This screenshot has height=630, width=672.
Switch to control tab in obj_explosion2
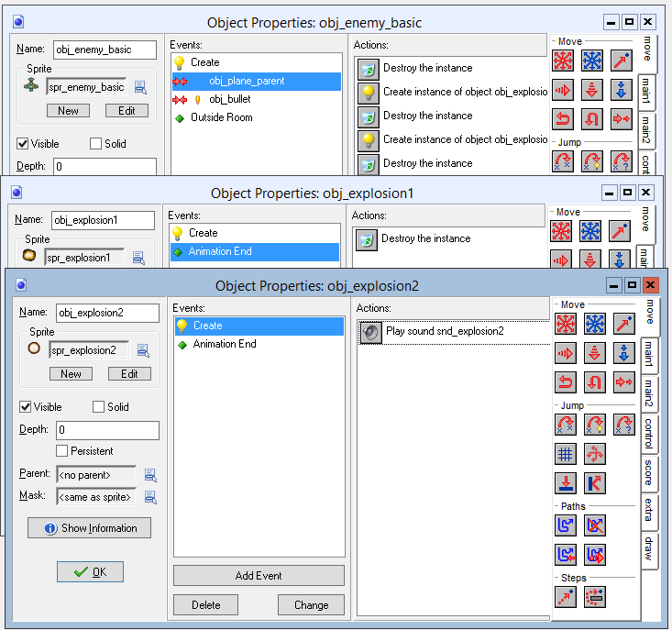point(649,433)
